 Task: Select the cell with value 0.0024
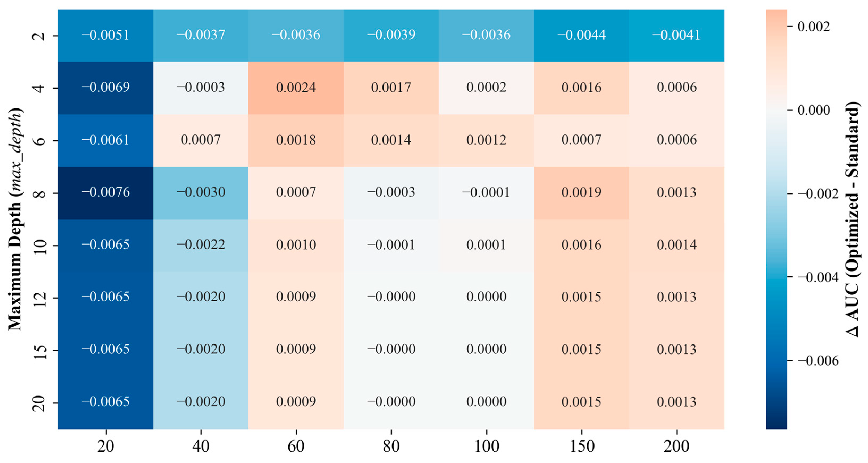296,88
